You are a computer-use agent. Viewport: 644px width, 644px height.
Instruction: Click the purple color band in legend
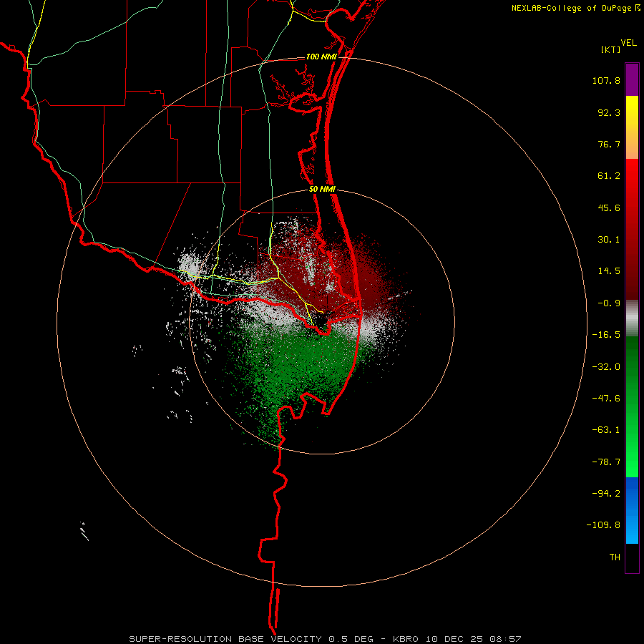632,79
